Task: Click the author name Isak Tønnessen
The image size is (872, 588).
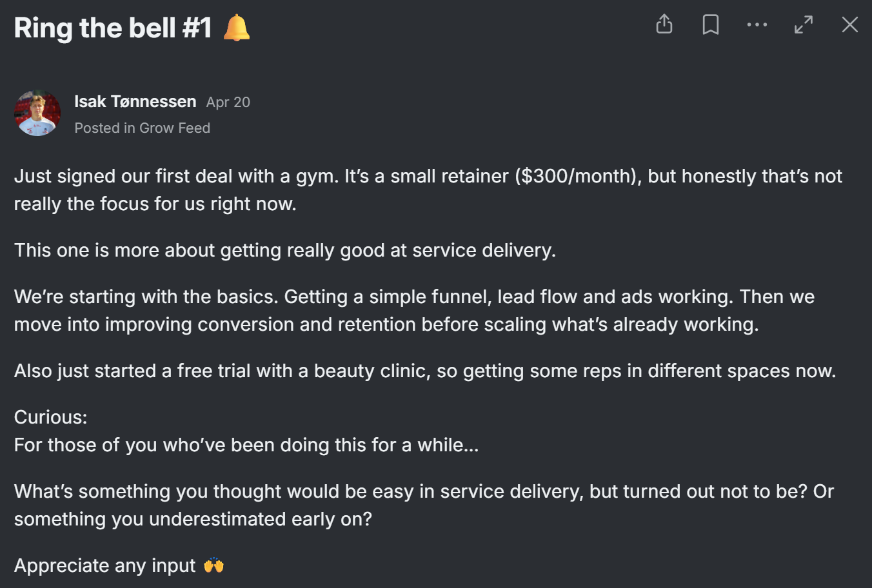Action: 135,102
